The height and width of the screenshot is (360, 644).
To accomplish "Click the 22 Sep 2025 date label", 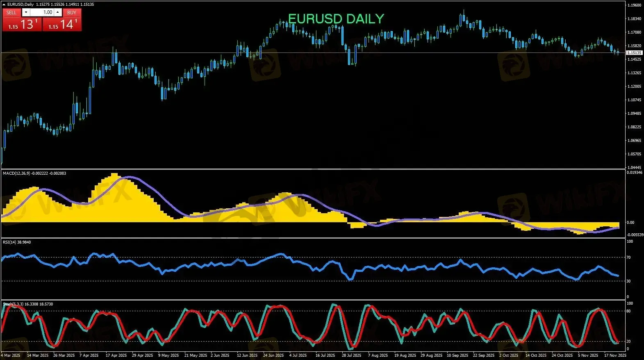I will [x=484, y=355].
